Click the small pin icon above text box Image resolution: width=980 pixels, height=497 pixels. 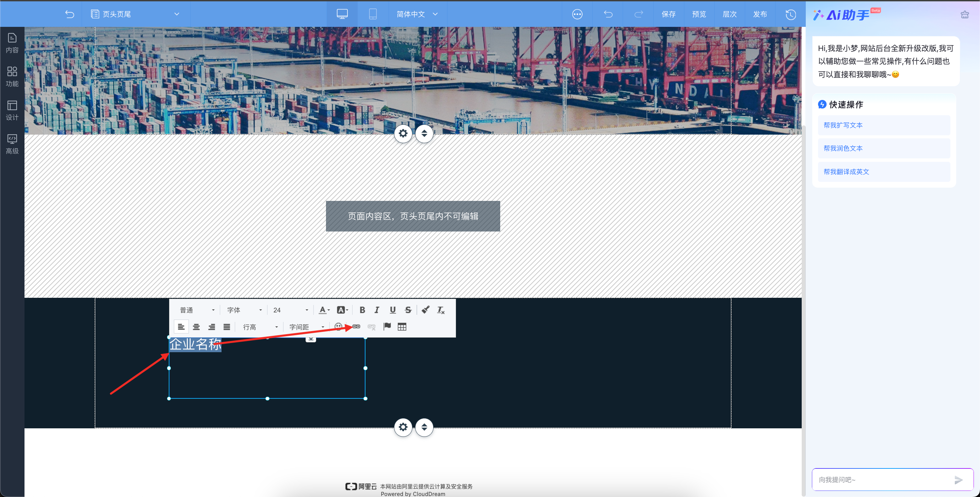coord(311,339)
